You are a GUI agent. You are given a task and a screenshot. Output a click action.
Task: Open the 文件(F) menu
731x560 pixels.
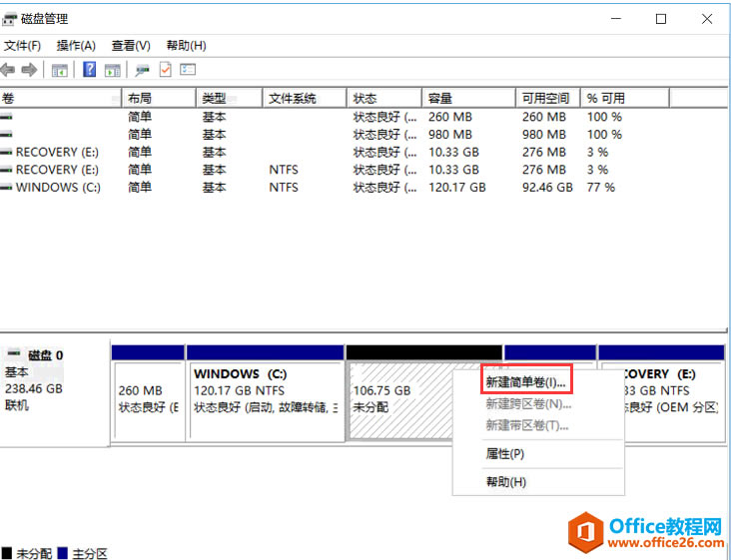pos(22,46)
